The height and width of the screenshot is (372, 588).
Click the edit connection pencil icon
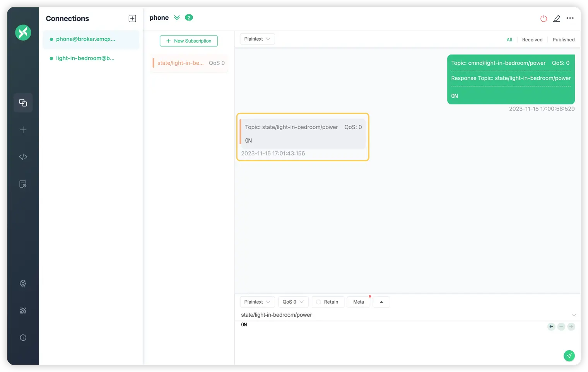557,19
